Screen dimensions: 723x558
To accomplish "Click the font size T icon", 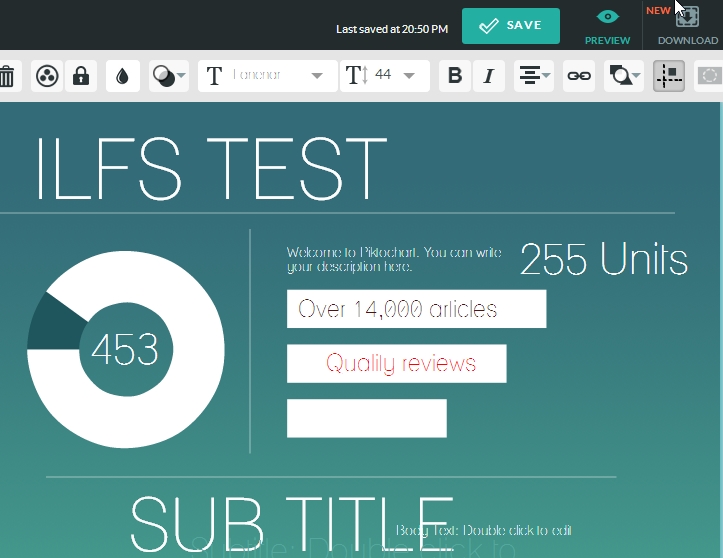I will [357, 76].
